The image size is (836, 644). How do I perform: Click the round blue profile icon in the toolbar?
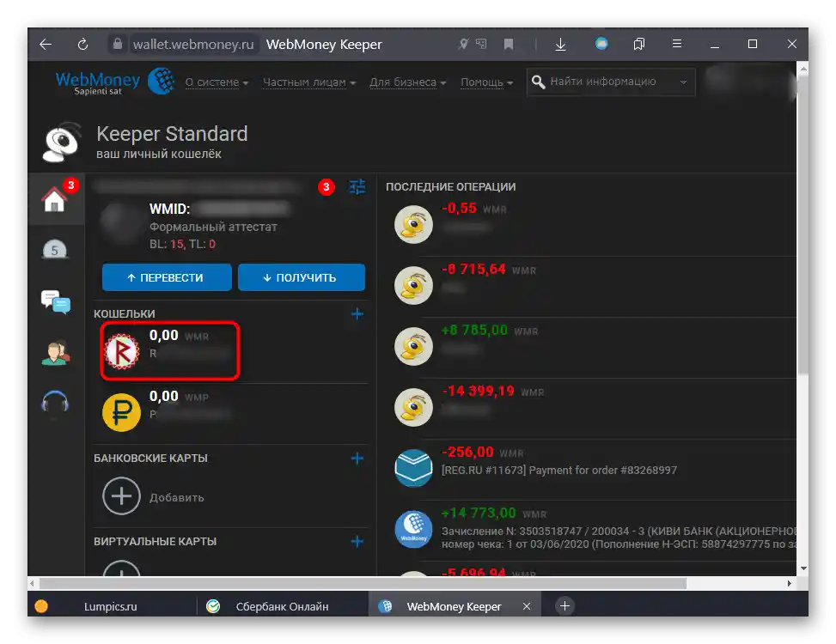(601, 43)
